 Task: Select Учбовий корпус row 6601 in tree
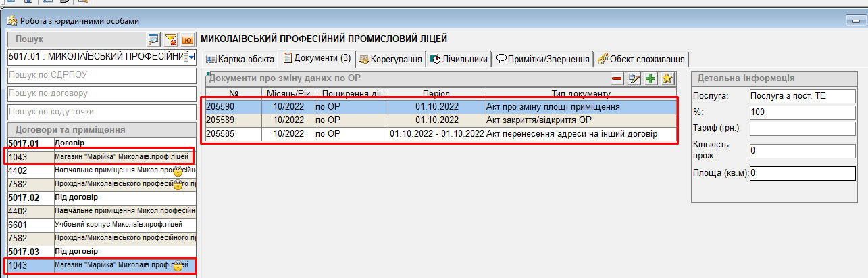pos(101,224)
